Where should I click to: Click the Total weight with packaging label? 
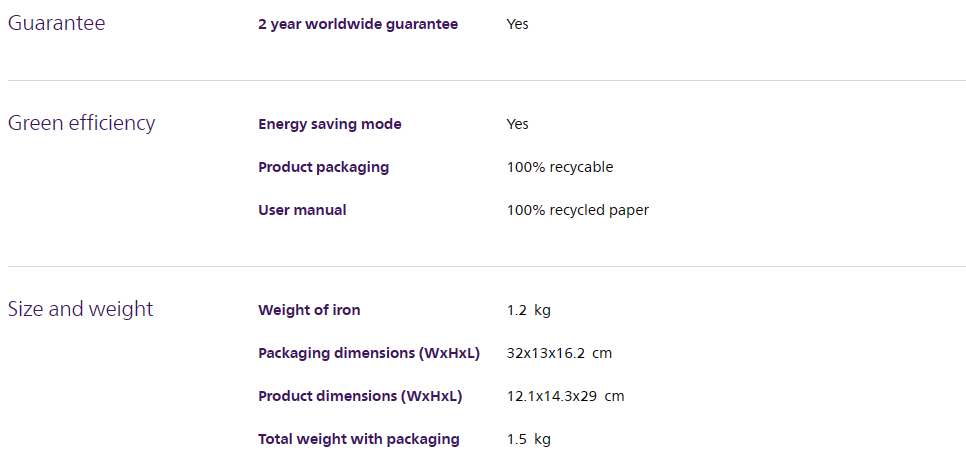[x=359, y=440]
